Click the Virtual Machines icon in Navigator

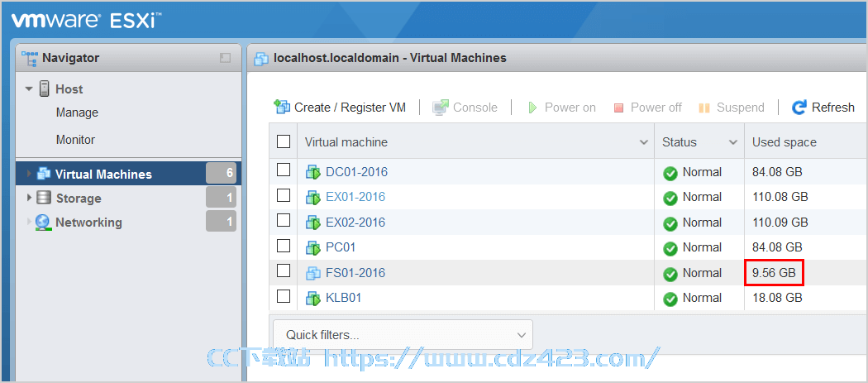pyautogui.click(x=44, y=174)
